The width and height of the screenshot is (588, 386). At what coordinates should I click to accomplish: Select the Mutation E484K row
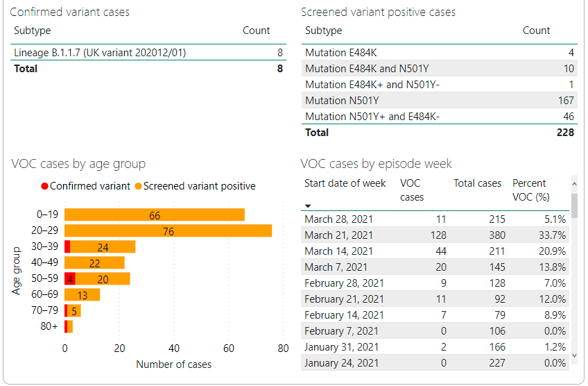click(x=440, y=53)
